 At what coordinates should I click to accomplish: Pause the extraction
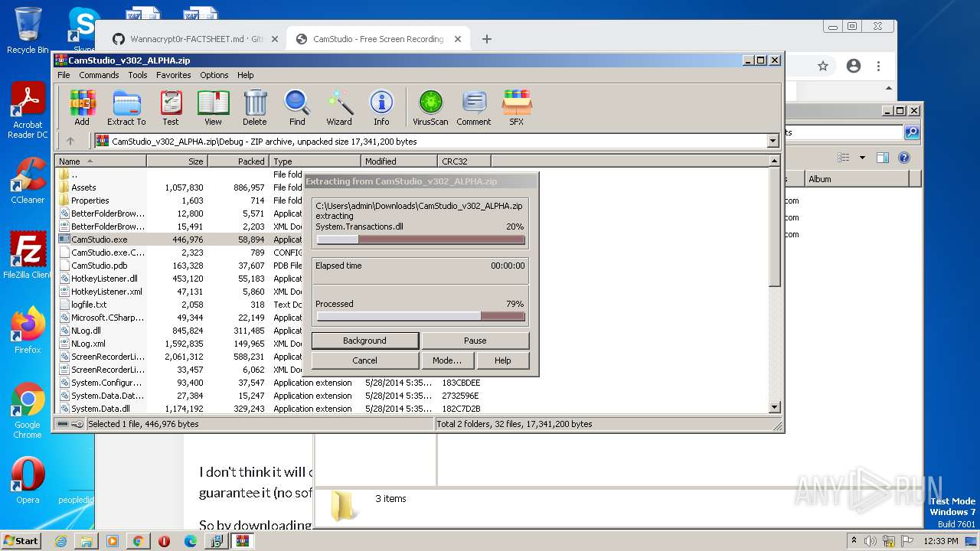(x=475, y=341)
